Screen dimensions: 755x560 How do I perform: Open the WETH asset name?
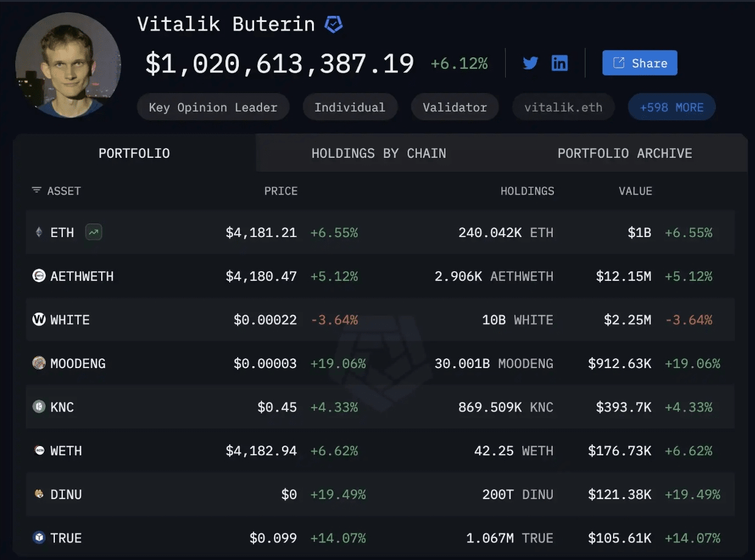66,451
